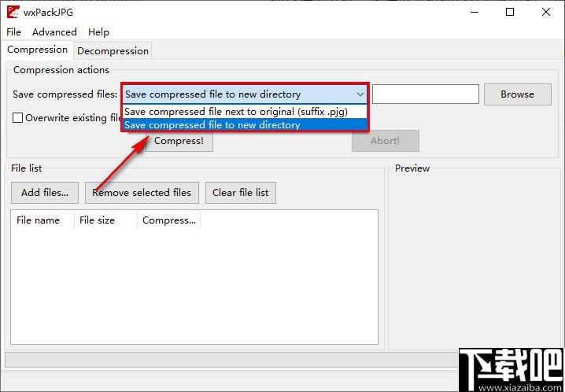Click Remove selected files button

coord(142,193)
